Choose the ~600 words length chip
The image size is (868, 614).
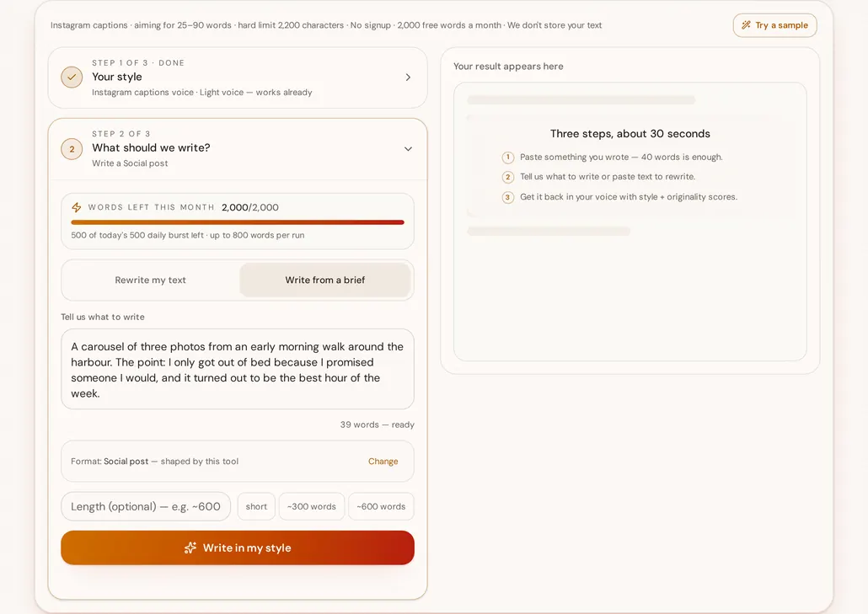click(381, 507)
